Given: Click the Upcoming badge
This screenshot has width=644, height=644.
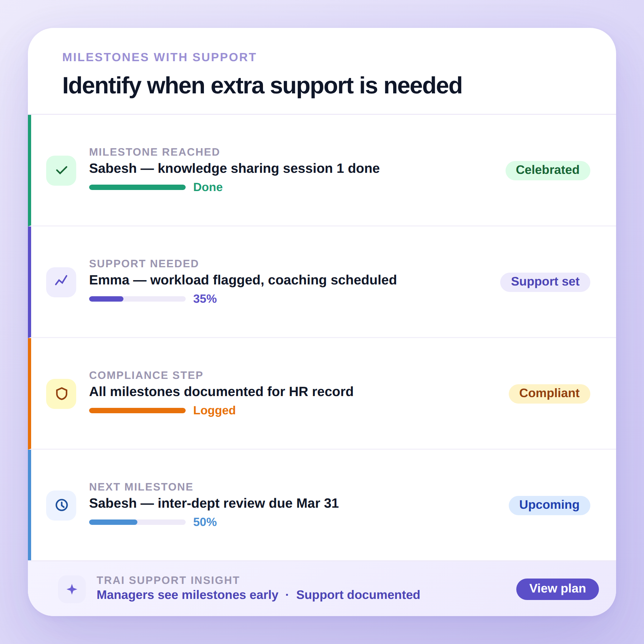Looking at the screenshot, I should 549,505.
